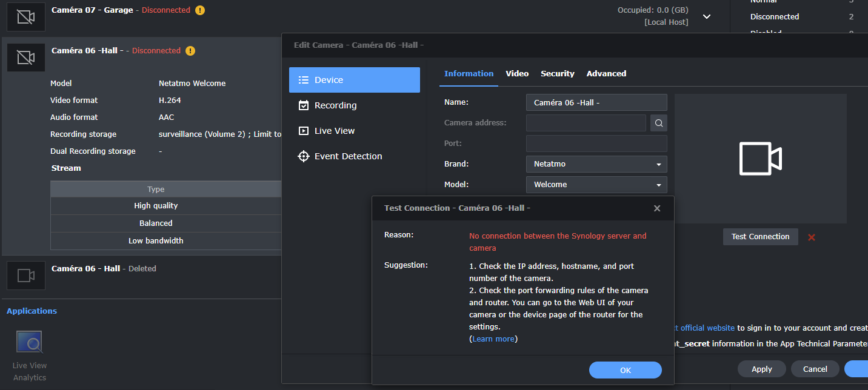Open the Advanced tab
This screenshot has width=868, height=390.
pyautogui.click(x=606, y=74)
